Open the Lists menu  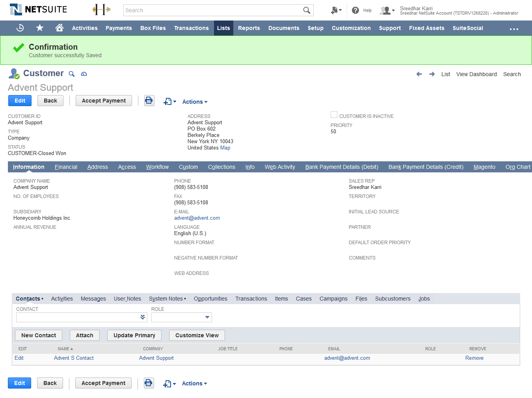coord(223,28)
